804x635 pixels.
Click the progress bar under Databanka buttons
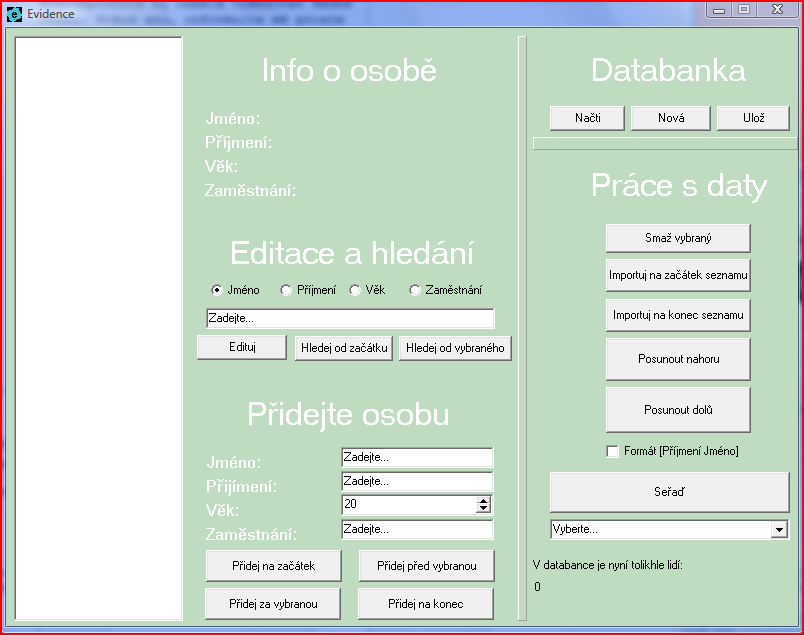tap(665, 143)
